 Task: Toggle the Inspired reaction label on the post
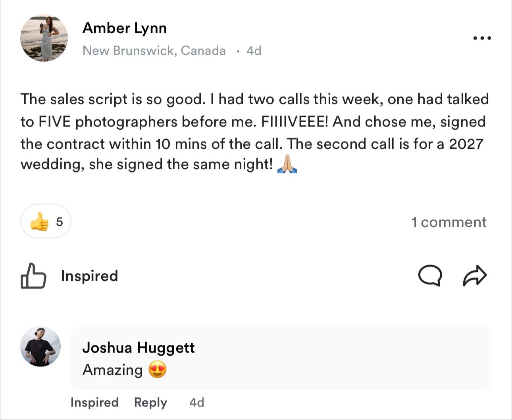[x=89, y=276]
